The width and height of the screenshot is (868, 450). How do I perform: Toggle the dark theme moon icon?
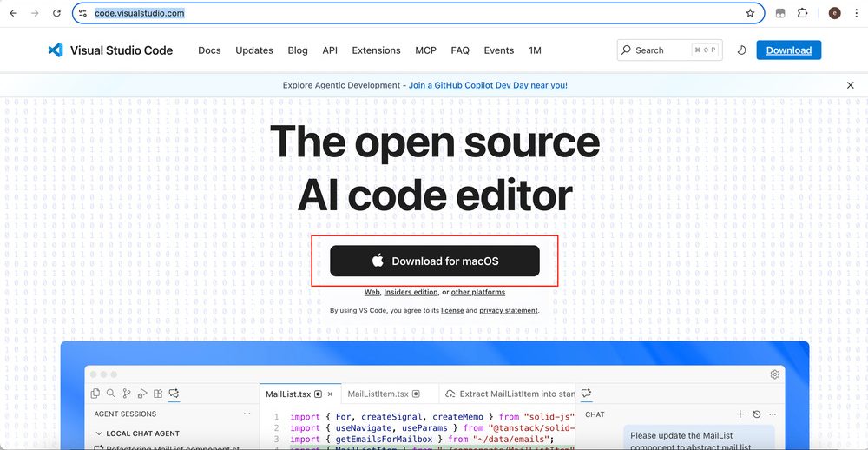point(741,50)
